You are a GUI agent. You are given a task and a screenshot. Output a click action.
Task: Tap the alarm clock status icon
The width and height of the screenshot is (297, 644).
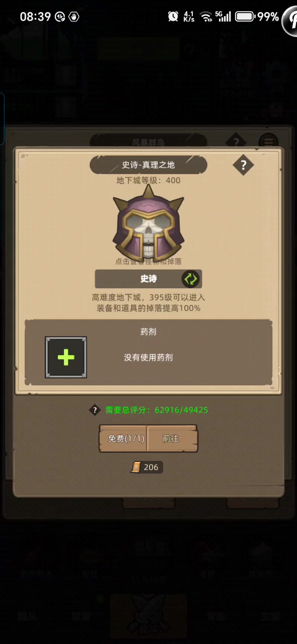[173, 17]
